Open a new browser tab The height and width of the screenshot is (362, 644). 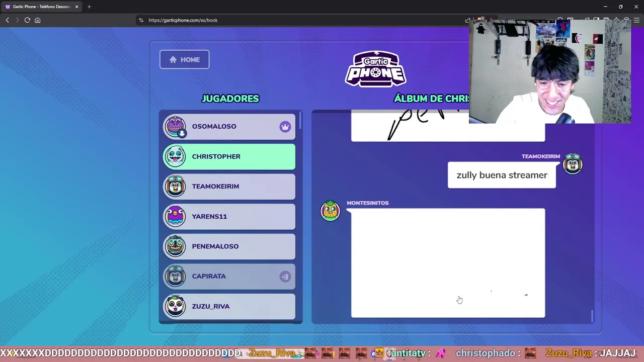[89, 7]
